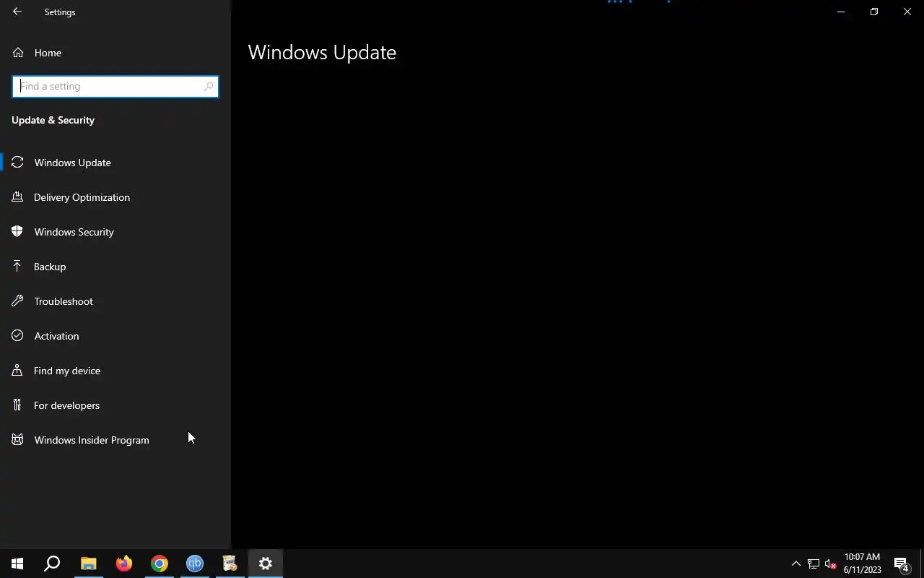
Task: Focus the 'Find a setting' search box
Action: pyautogui.click(x=115, y=86)
